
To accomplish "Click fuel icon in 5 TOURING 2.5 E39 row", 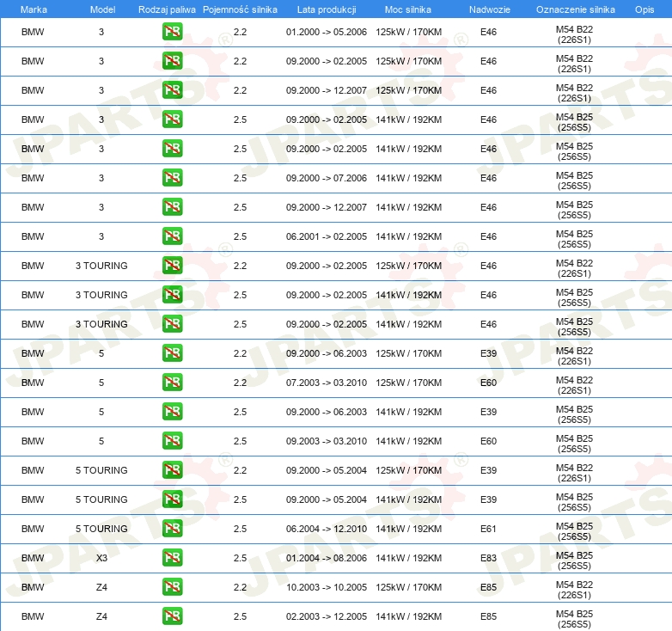I will [172, 499].
